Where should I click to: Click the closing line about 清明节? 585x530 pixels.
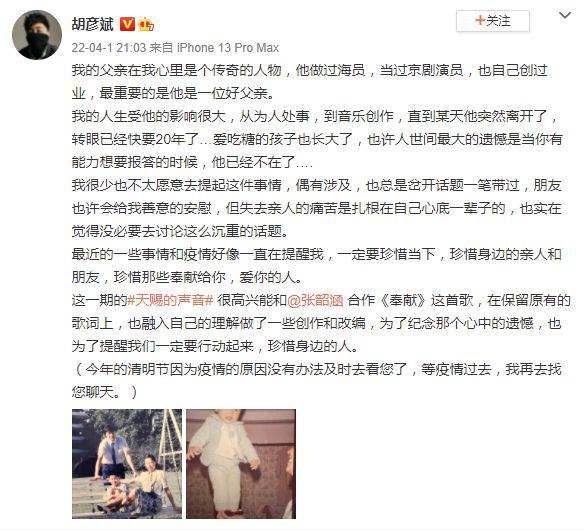pos(316,369)
